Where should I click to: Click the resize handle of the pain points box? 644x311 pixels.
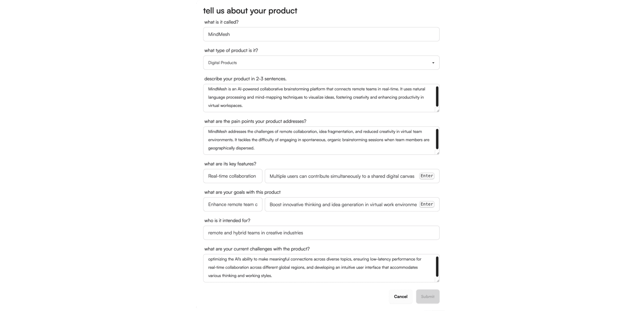(438, 153)
